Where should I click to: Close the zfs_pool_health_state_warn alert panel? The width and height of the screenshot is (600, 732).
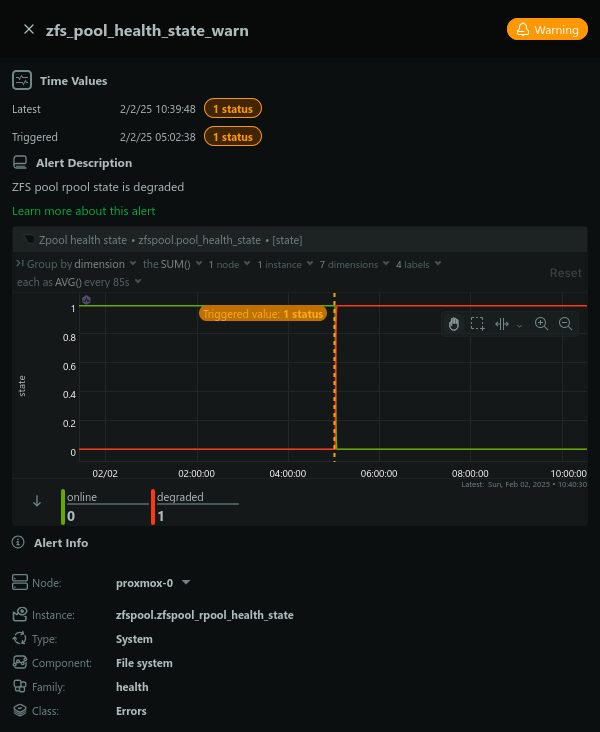pos(29,29)
